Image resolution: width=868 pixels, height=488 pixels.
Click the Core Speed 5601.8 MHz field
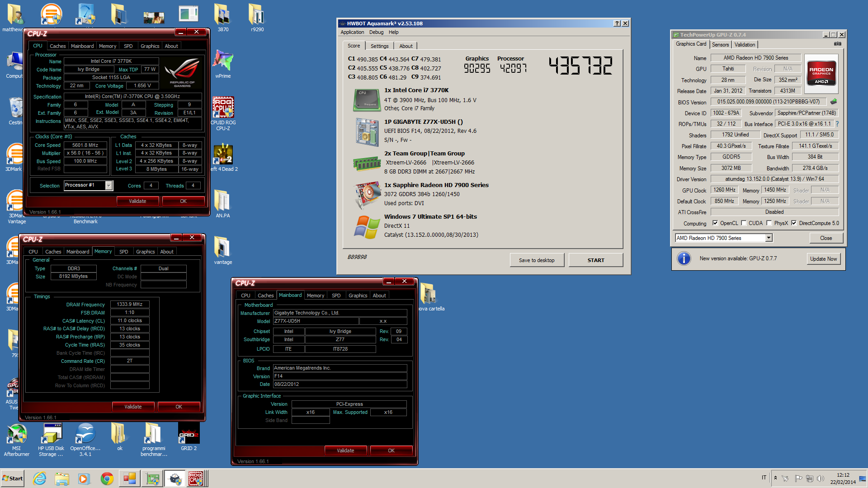85,145
